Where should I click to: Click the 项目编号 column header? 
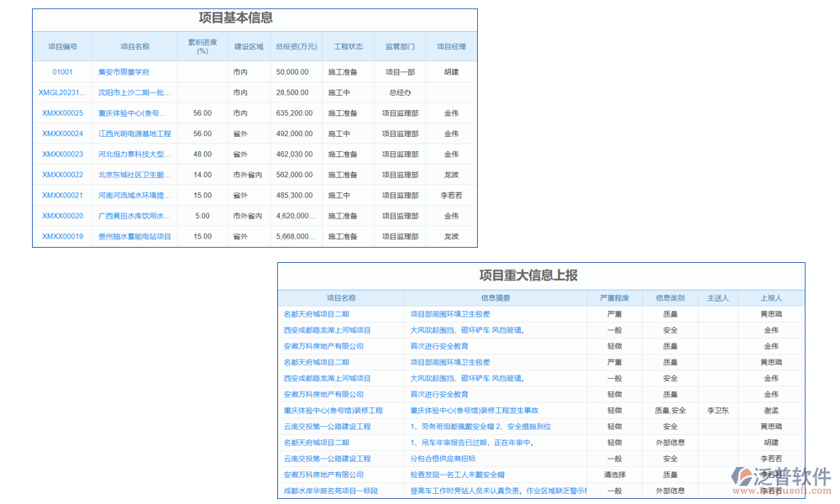62,46
